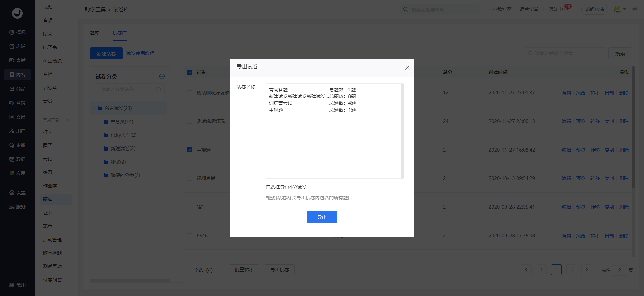This screenshot has height=296, width=644.
Task: Click the 营销 marketing megaphone icon
Action: point(12,103)
